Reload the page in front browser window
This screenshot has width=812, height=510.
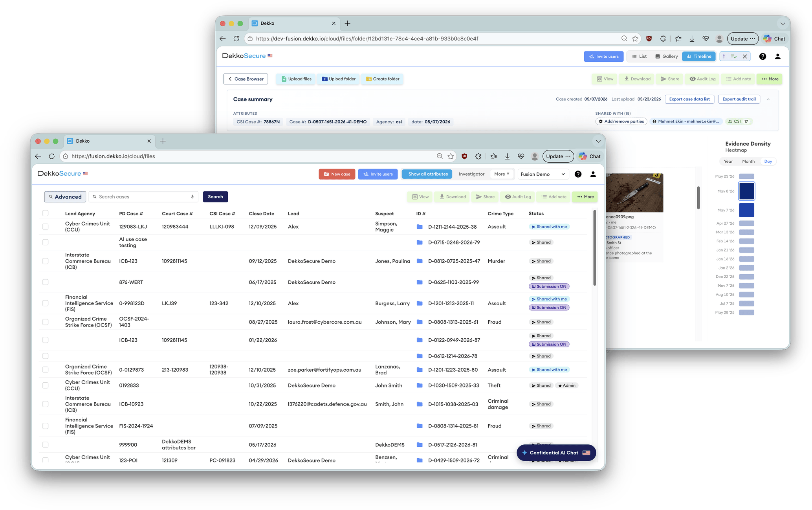(x=51, y=156)
